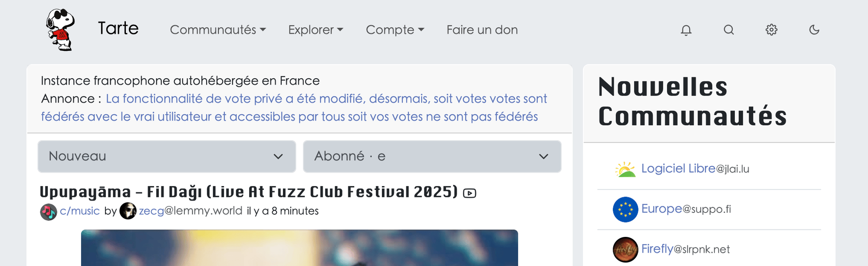Open settings via the gear icon
This screenshot has width=868, height=266.
771,30
